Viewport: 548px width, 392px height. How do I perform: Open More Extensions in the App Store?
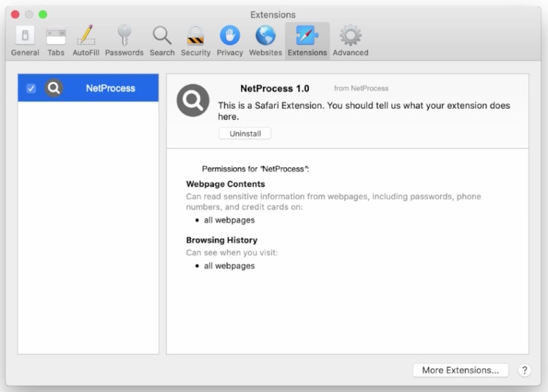(x=460, y=369)
